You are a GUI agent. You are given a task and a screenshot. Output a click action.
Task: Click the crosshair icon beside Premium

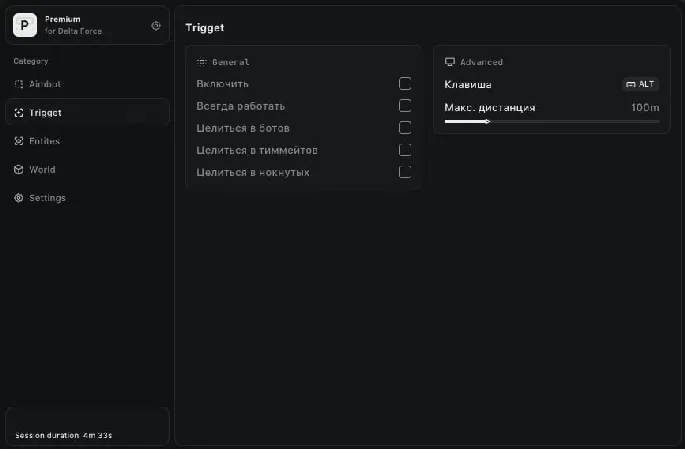155,26
